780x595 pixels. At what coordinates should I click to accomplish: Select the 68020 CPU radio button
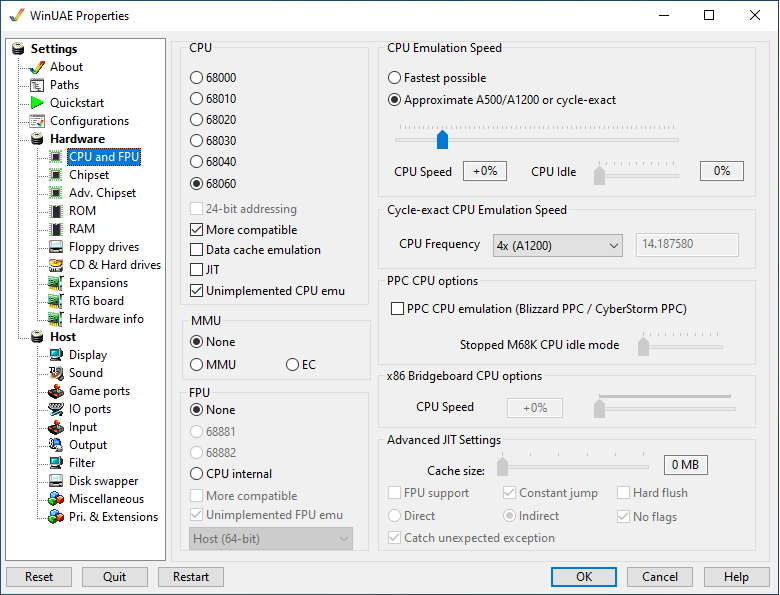pos(196,120)
